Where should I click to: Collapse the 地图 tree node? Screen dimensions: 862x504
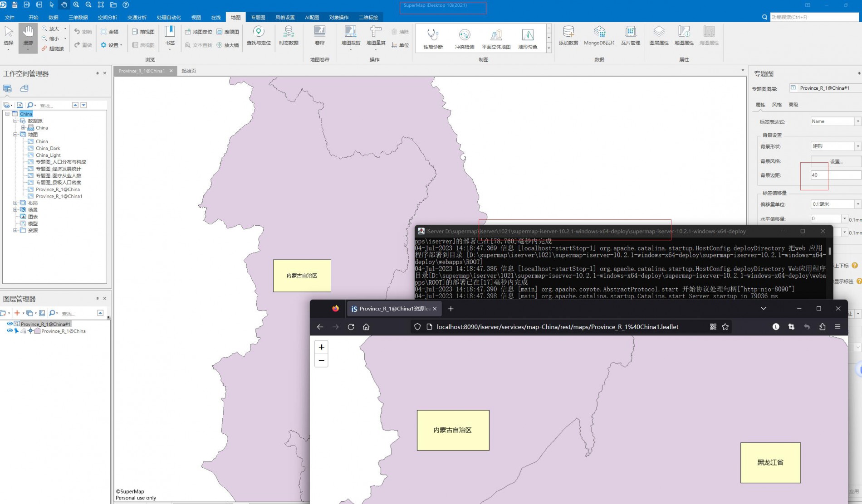(15, 135)
